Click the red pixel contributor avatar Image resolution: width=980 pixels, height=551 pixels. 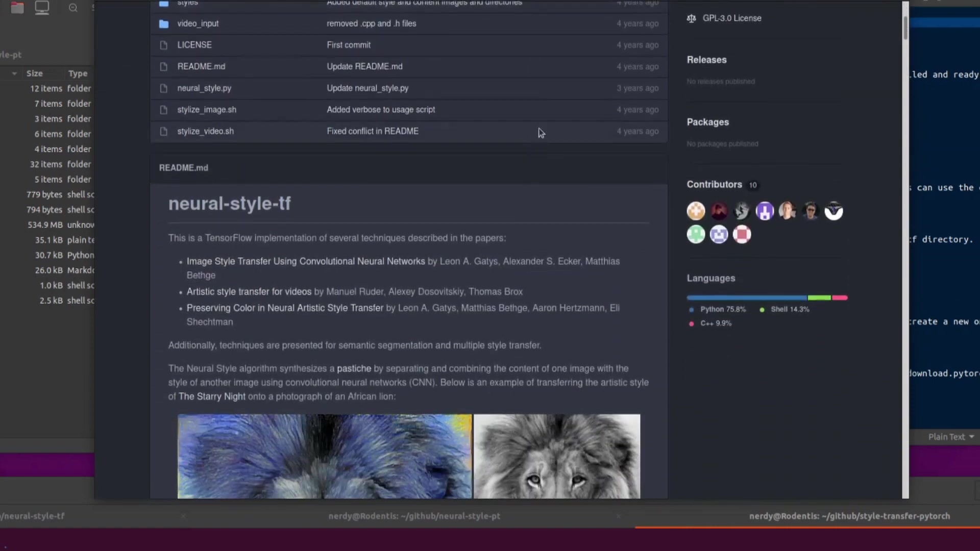tap(742, 234)
